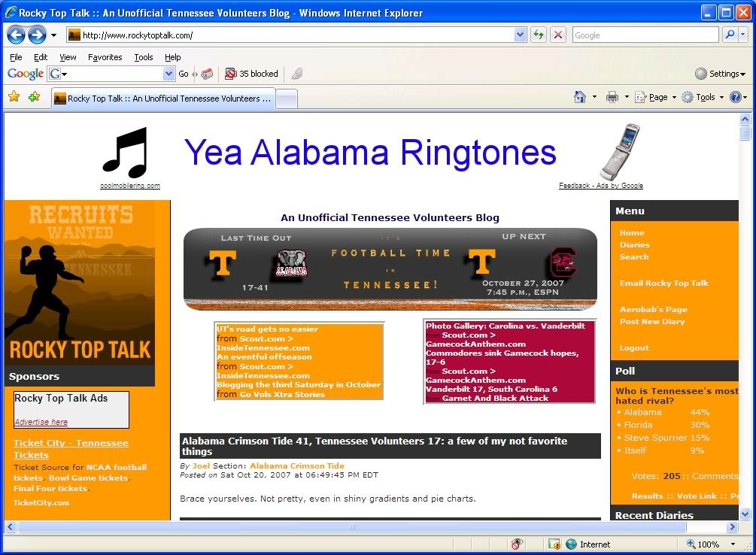
Task: Click the Alabama elephant logo in scoreboard
Action: [x=292, y=263]
